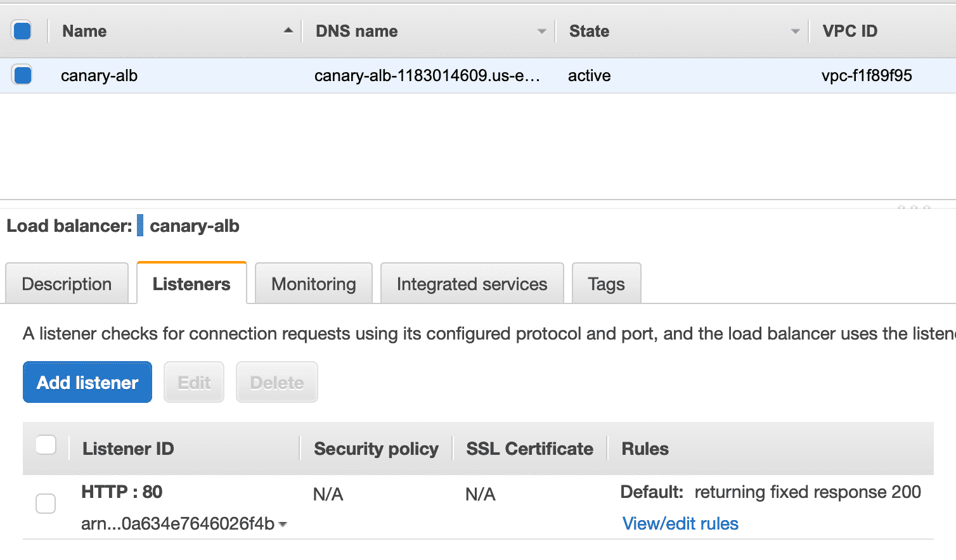
Task: Open the Description tab
Action: point(67,284)
